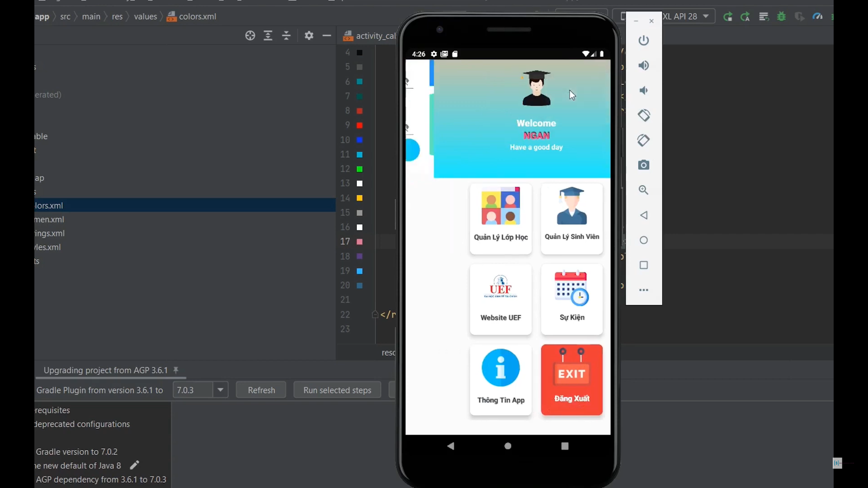Click the emulator power button
The width and height of the screenshot is (868, 488).
644,41
